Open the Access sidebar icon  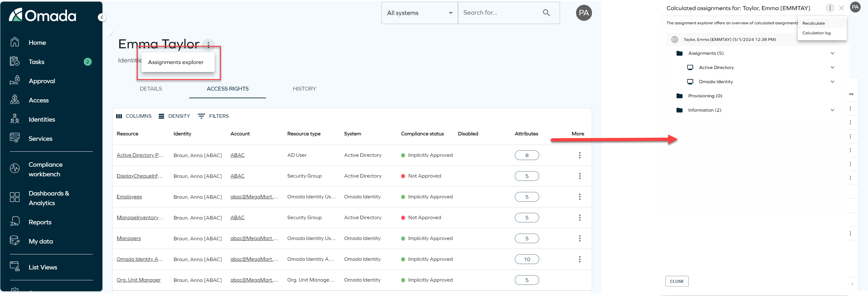pyautogui.click(x=15, y=100)
